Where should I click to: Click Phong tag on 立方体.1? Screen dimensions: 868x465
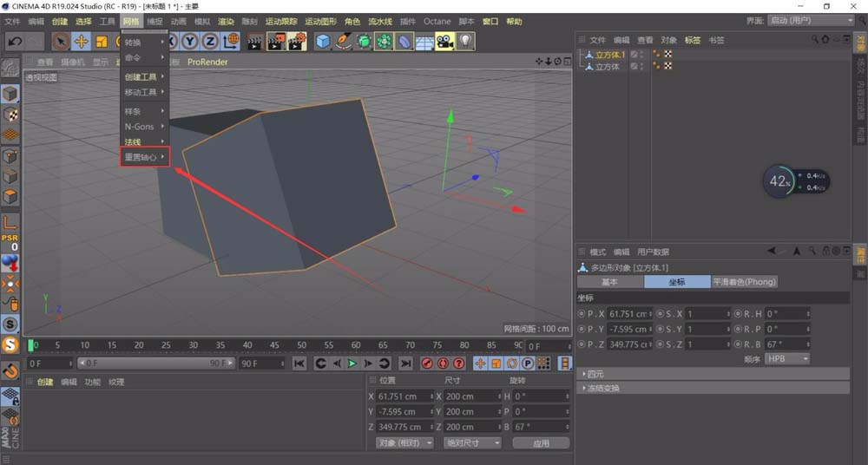[x=657, y=55]
